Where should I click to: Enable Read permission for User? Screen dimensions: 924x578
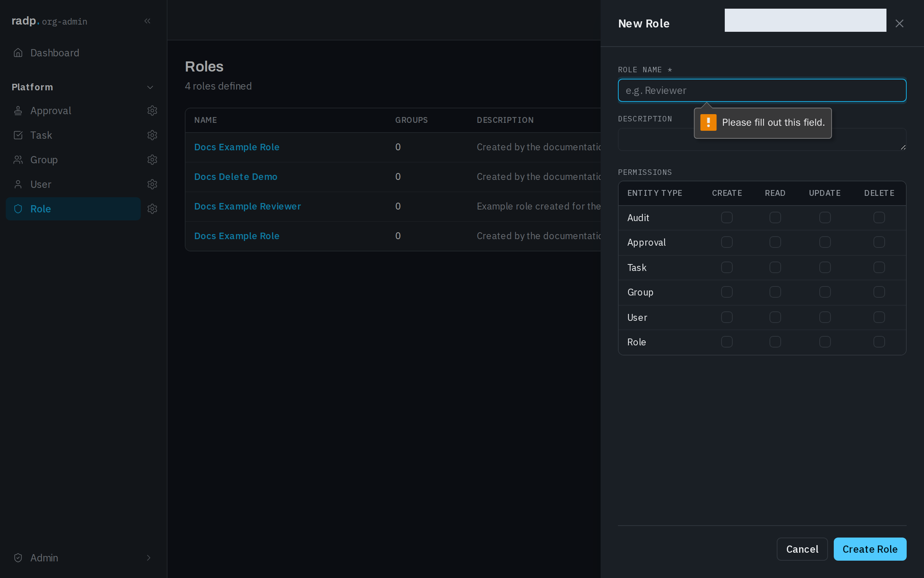(775, 317)
